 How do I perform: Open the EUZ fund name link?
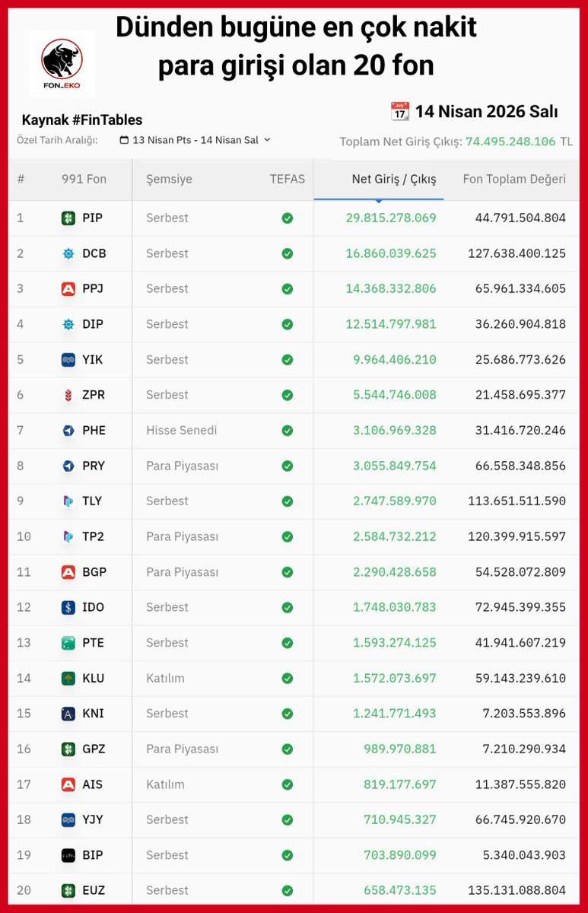coord(94,890)
